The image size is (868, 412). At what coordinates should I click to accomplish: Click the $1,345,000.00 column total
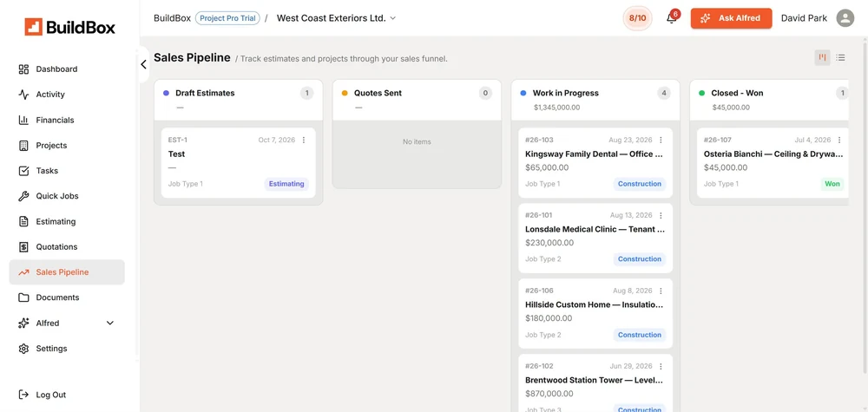click(x=557, y=108)
